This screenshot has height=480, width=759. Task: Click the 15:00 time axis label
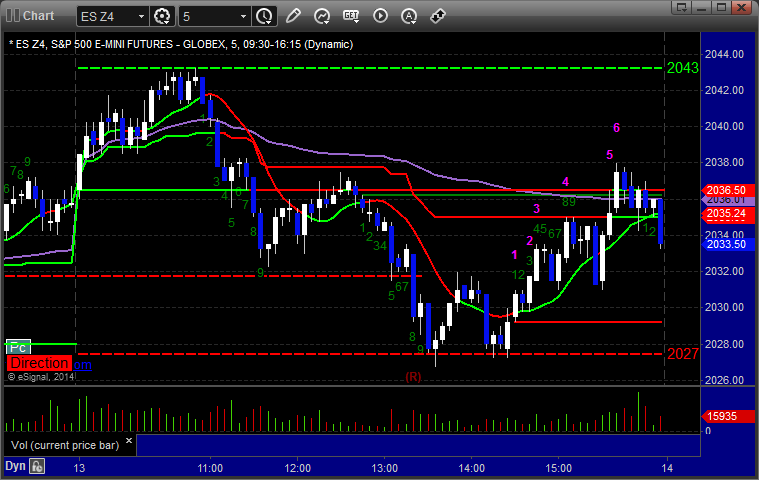coord(559,468)
